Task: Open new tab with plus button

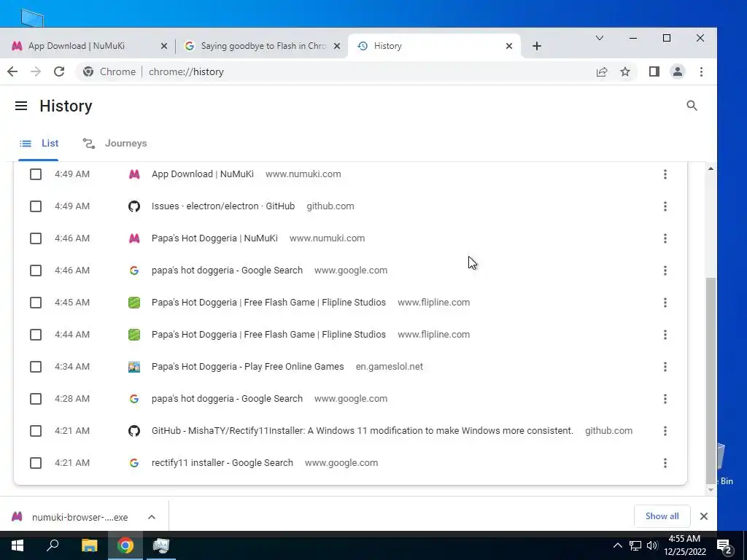Action: (537, 46)
